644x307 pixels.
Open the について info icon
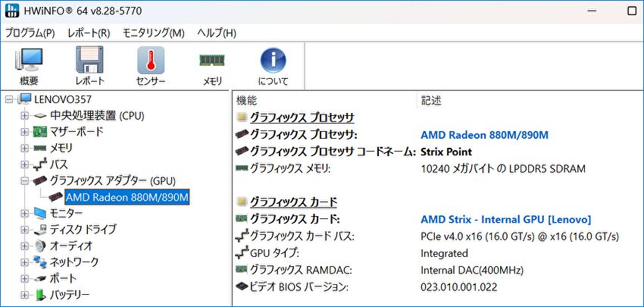(x=272, y=61)
